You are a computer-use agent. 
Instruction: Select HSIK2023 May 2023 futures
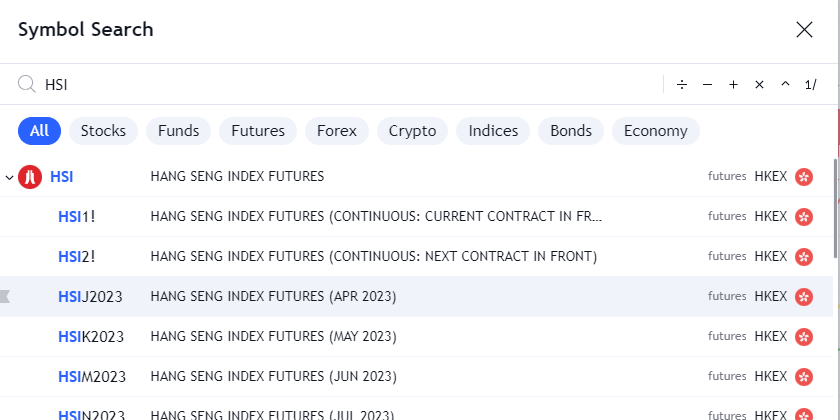pos(91,337)
